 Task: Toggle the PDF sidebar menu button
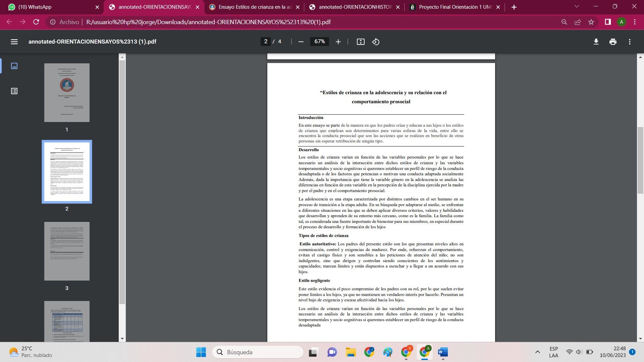14,42
